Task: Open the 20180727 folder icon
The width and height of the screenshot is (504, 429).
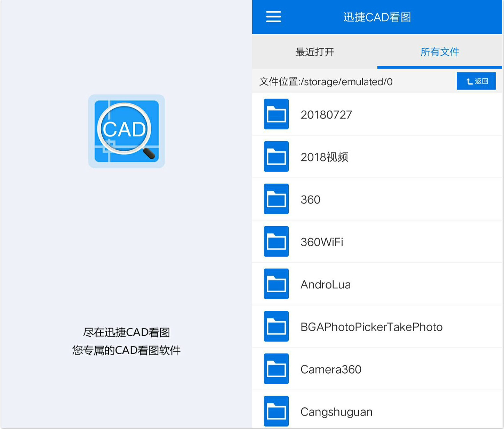Action: pos(276,114)
